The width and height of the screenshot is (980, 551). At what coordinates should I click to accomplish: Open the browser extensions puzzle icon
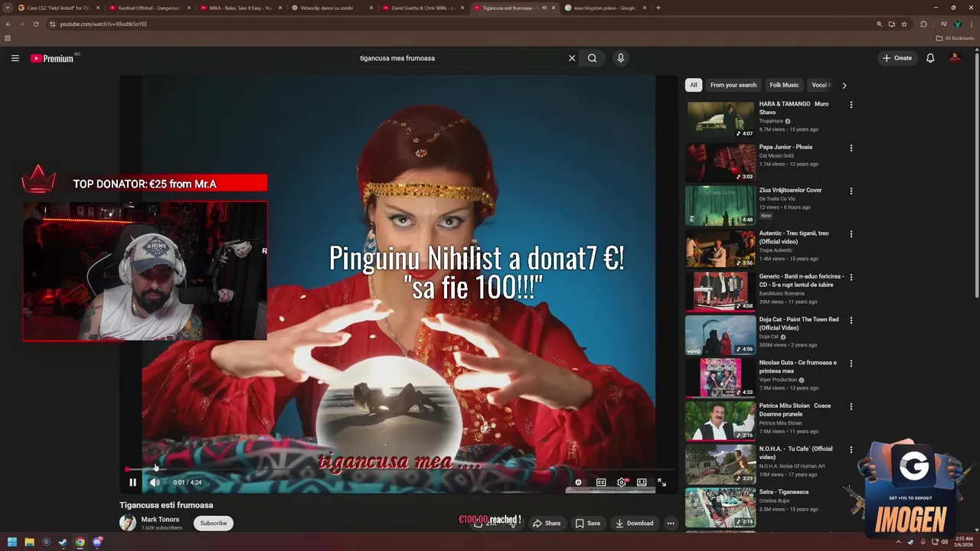point(923,24)
